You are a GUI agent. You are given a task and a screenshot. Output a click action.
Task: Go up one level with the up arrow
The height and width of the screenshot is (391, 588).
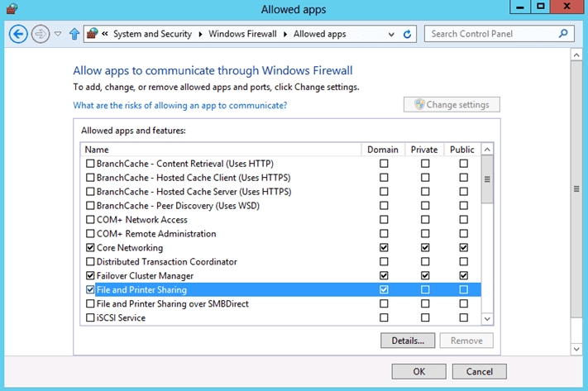coord(74,34)
